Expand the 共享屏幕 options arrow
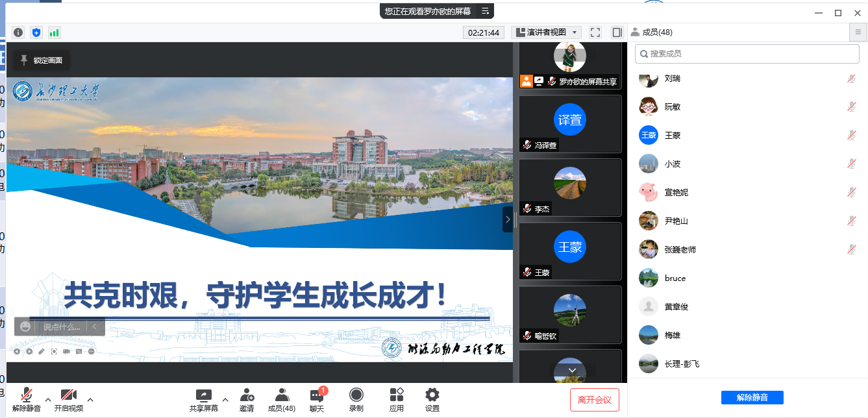The image size is (868, 418). point(225,399)
